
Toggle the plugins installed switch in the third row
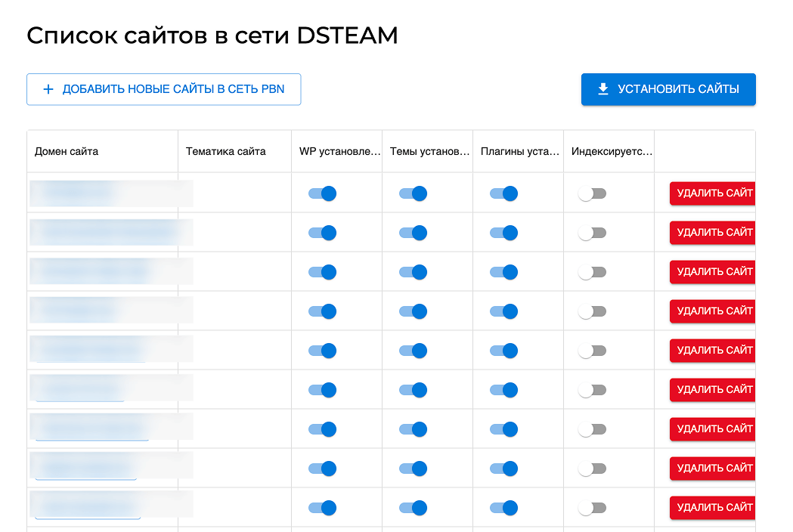[503, 272]
